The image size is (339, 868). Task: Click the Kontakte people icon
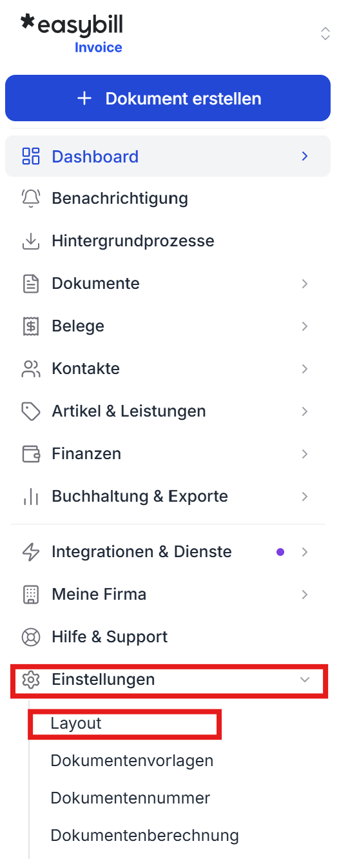[31, 369]
